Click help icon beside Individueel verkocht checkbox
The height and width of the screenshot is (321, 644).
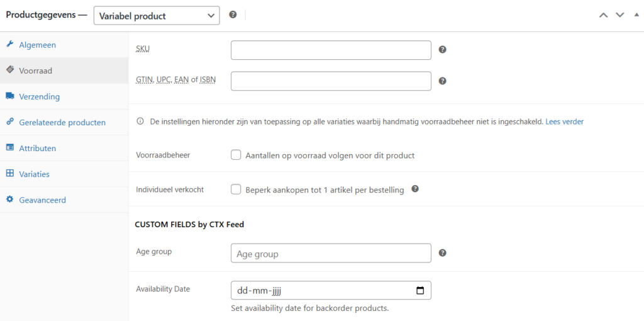pyautogui.click(x=415, y=189)
